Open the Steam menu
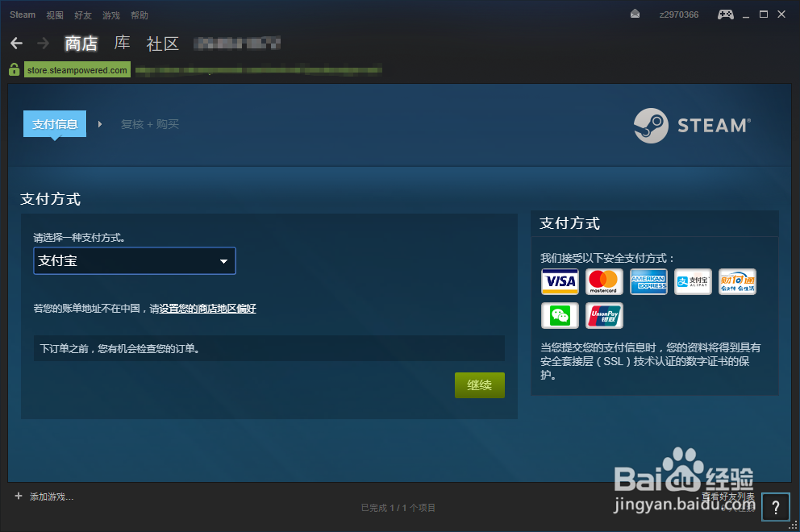800x532 pixels. (23, 15)
